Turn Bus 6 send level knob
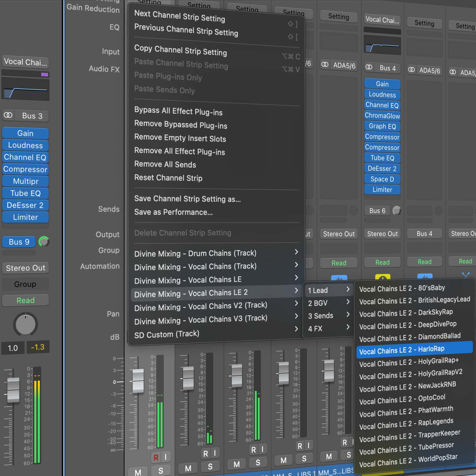The height and width of the screenshot is (476, 476). click(x=397, y=211)
